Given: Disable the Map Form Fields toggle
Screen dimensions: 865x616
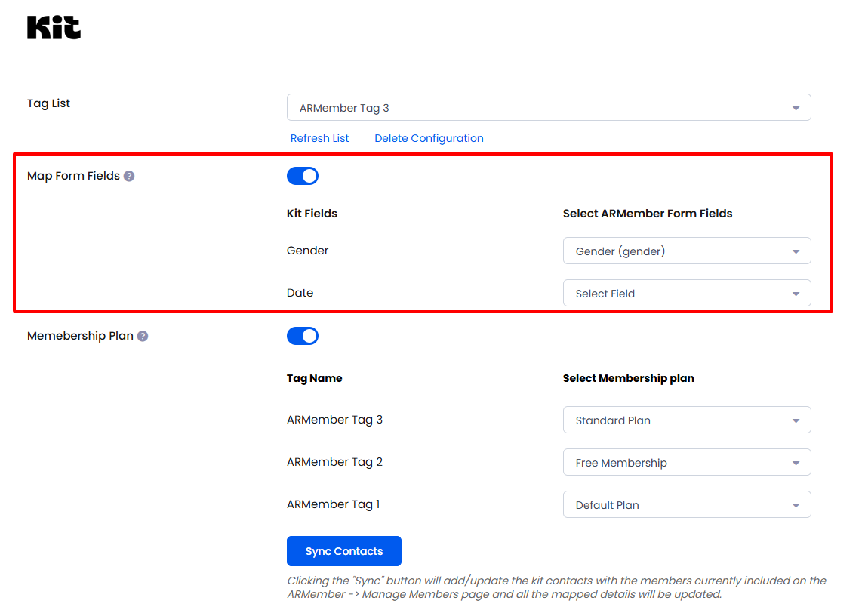Looking at the screenshot, I should (x=303, y=176).
